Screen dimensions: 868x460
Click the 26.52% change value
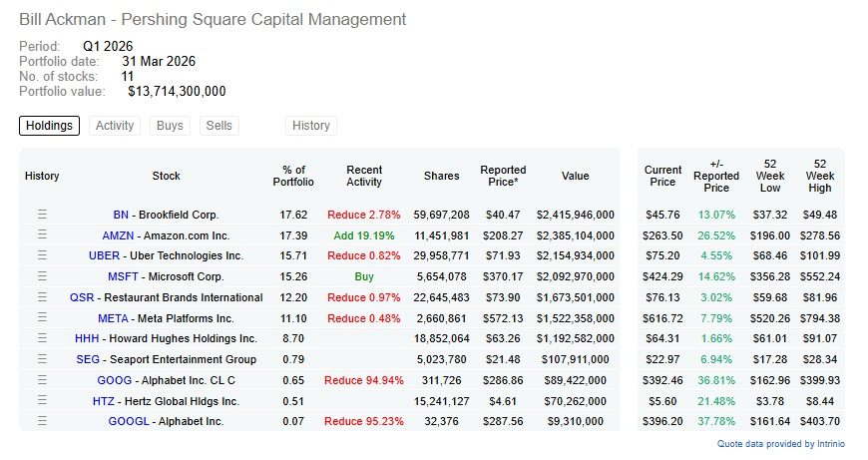coord(716,235)
